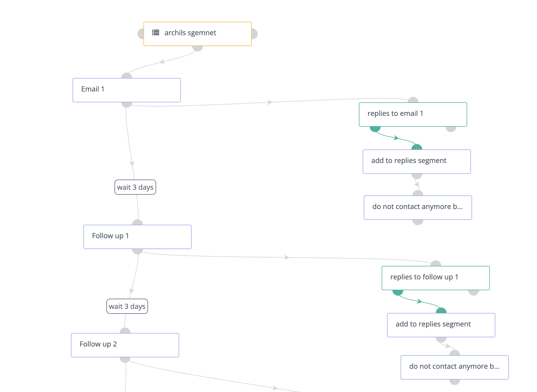Click the list icon in archils sgemnet node
This screenshot has height=392, width=537.
point(156,33)
